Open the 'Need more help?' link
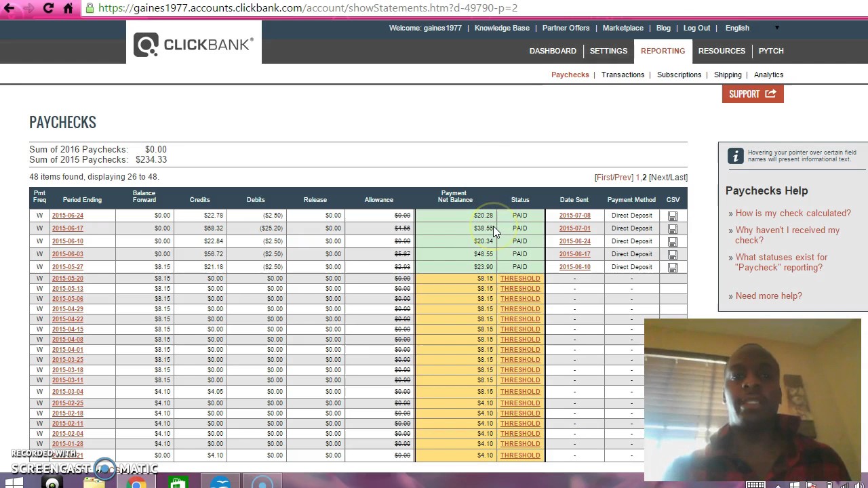Image resolution: width=868 pixels, height=488 pixels. [x=768, y=296]
